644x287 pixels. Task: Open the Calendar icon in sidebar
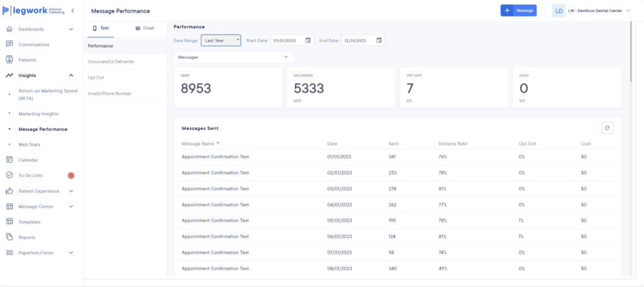(9, 160)
